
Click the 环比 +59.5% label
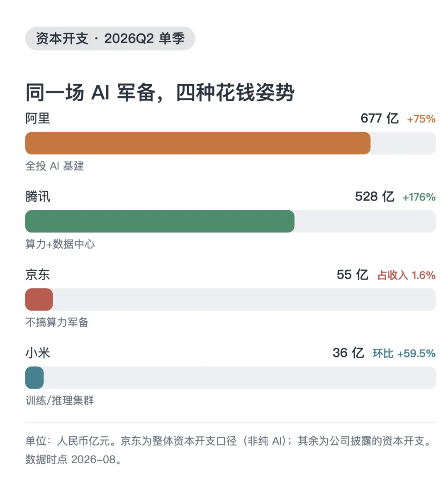[x=404, y=354]
